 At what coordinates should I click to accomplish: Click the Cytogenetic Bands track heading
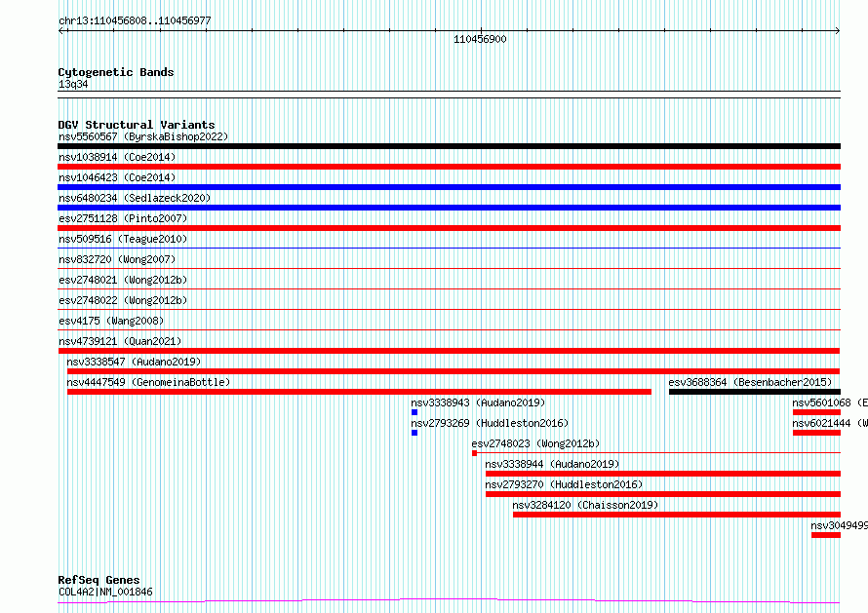(x=116, y=72)
